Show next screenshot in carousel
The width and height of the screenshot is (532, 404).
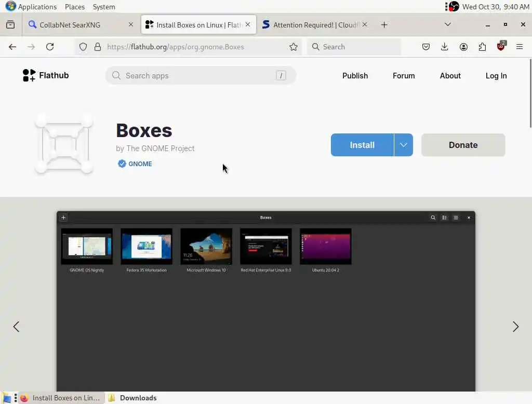pos(515,327)
